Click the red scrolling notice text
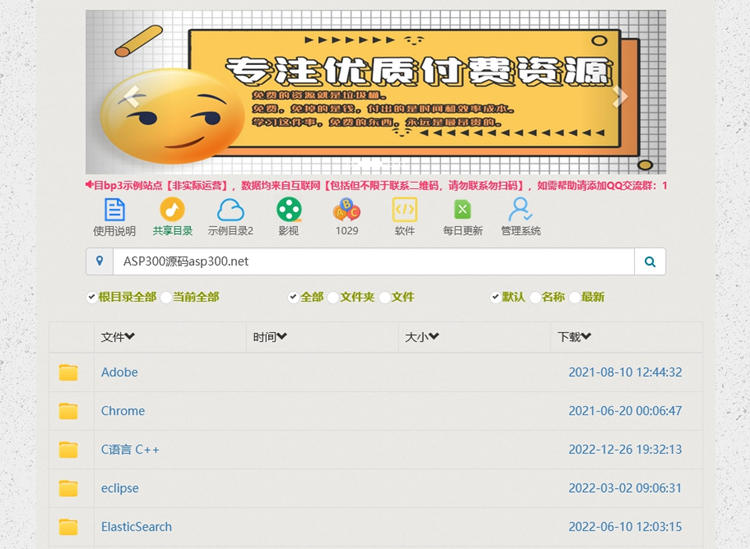 [x=376, y=186]
